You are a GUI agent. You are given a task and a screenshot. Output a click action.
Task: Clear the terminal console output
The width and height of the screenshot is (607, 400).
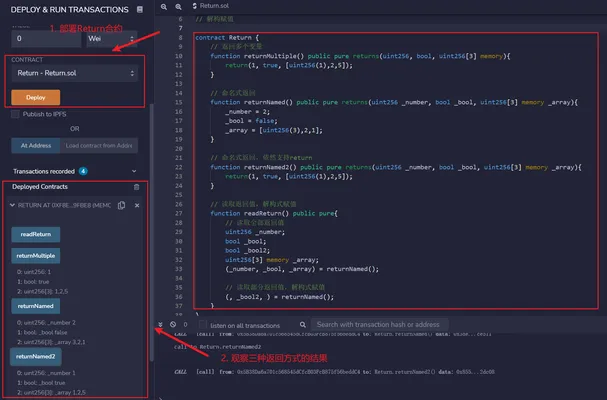173,324
